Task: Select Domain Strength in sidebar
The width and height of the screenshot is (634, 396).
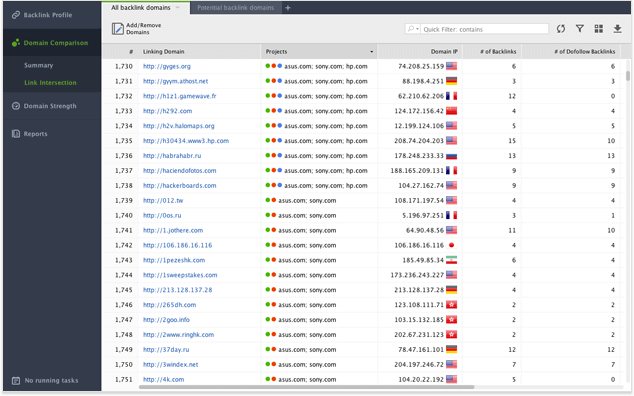Action: click(x=50, y=106)
